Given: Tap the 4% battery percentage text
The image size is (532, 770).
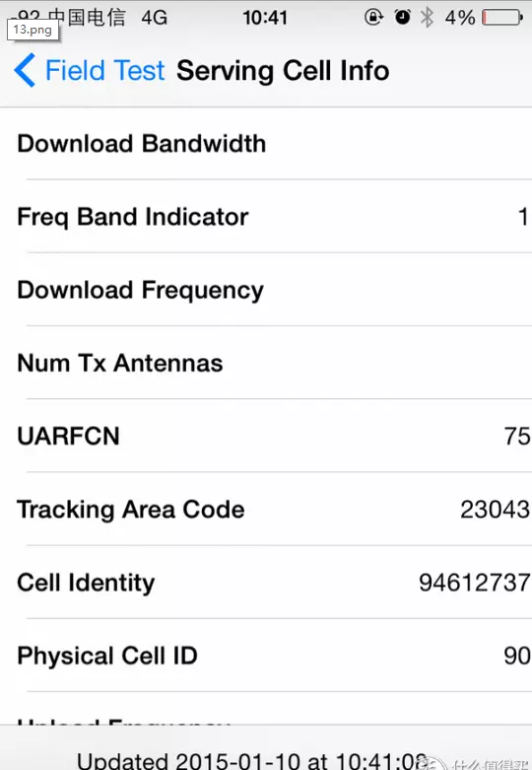Looking at the screenshot, I should coord(460,18).
